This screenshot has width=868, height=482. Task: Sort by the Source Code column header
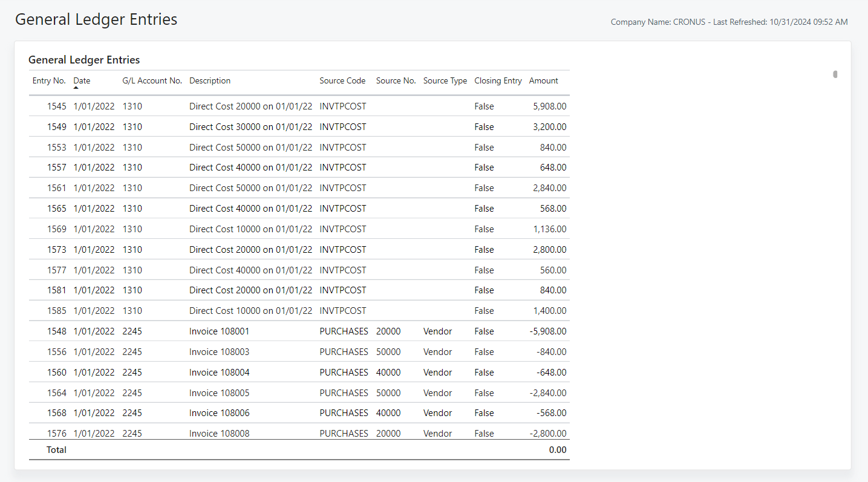(x=342, y=80)
